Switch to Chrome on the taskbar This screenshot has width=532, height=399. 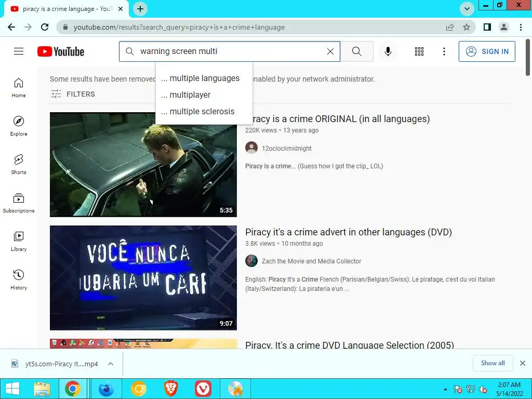73,389
